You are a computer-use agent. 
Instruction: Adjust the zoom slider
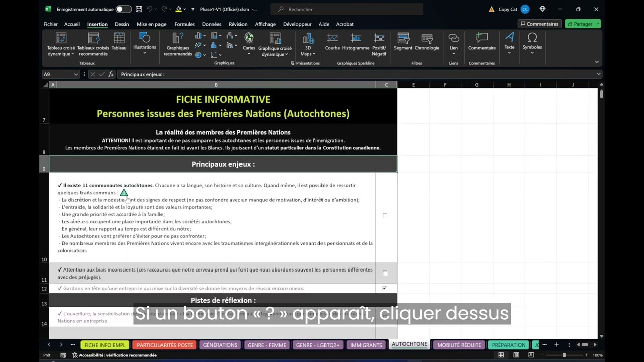(x=564, y=355)
